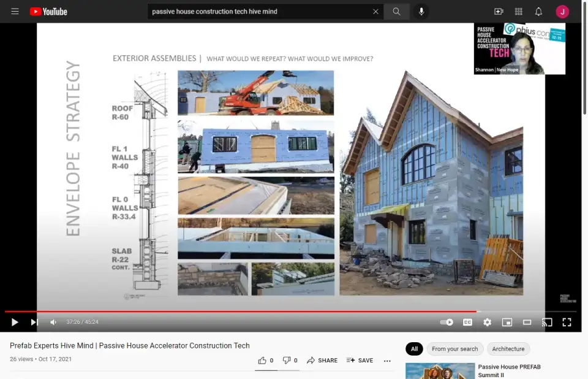Open the notifications bell
Screen dimensions: 588x379
(538, 12)
